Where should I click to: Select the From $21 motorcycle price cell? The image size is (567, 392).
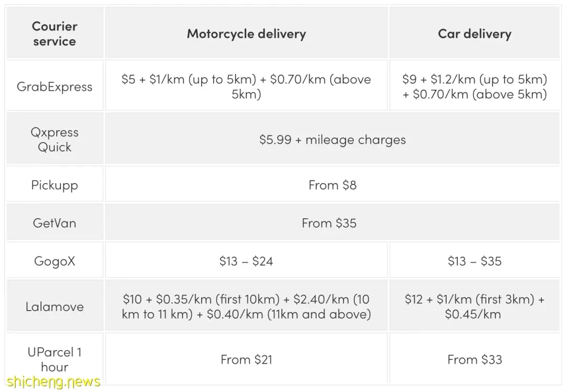(246, 359)
